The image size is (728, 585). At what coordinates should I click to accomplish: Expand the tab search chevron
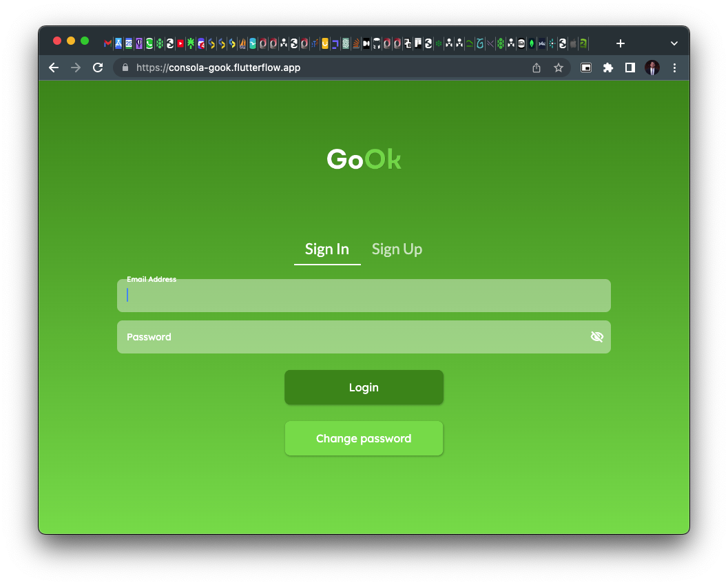click(674, 43)
